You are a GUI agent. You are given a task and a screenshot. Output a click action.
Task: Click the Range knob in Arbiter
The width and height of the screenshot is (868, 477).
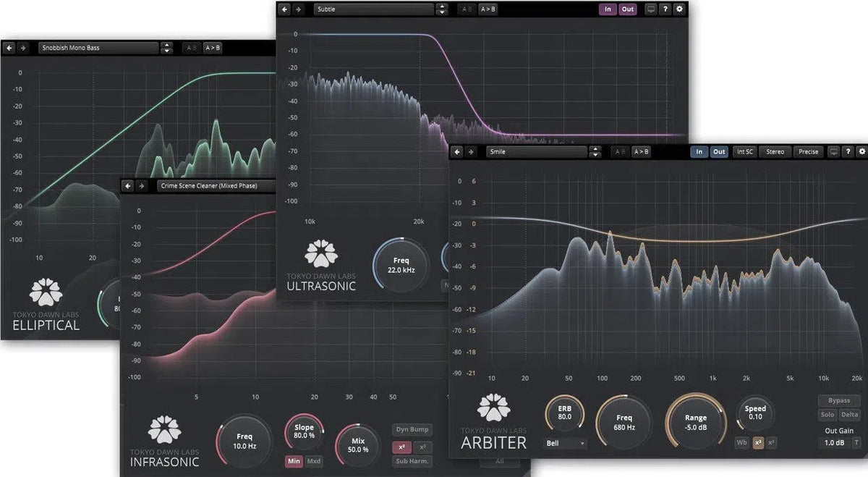694,423
